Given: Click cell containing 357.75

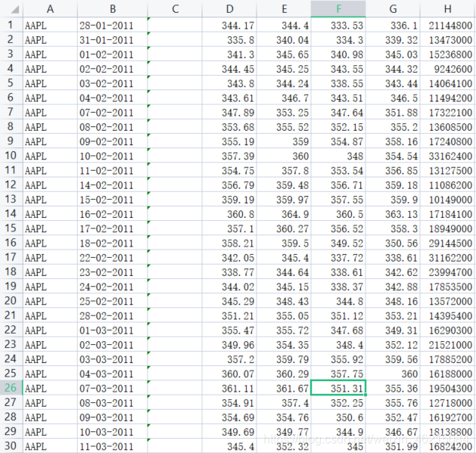Looking at the screenshot, I should point(338,373).
